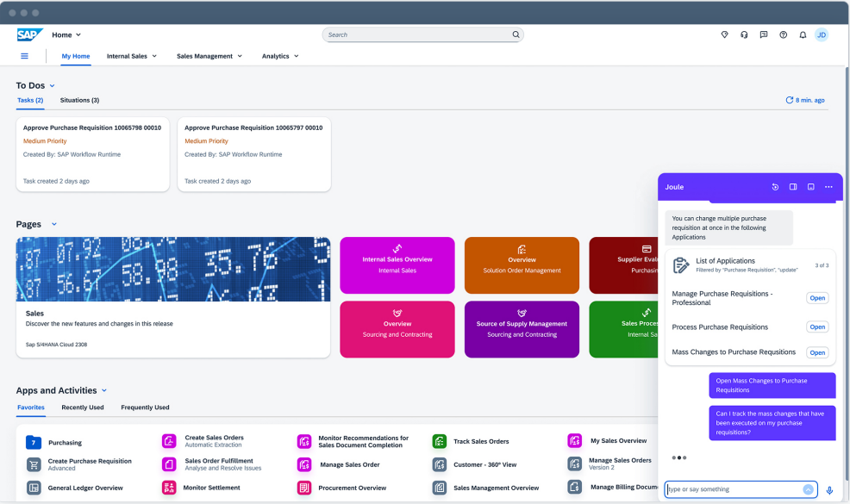Click the Joule diamond icon in header
Screen dimensions: 850x504
[x=724, y=35]
